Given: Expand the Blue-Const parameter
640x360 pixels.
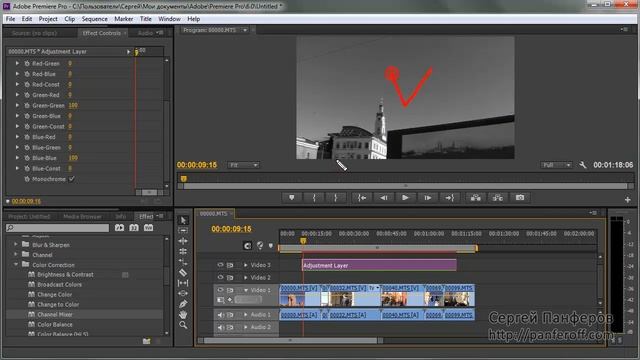Looking at the screenshot, I should 17,168.
